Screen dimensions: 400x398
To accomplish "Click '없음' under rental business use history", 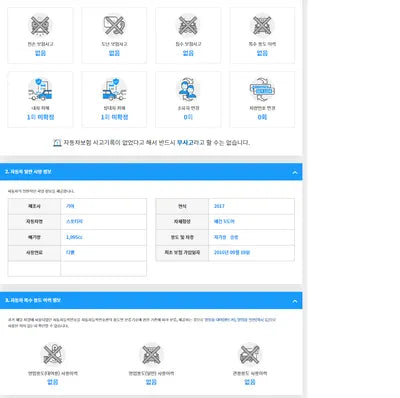I will tap(53, 382).
